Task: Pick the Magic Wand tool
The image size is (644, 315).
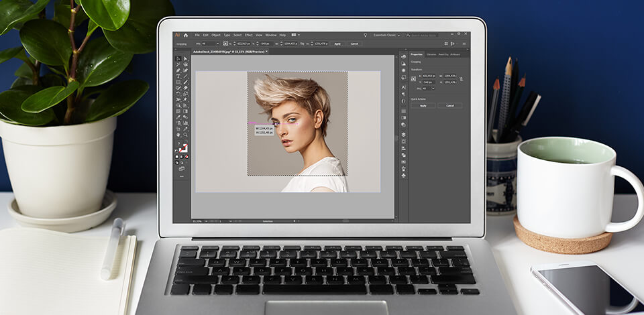Action: 178,64
